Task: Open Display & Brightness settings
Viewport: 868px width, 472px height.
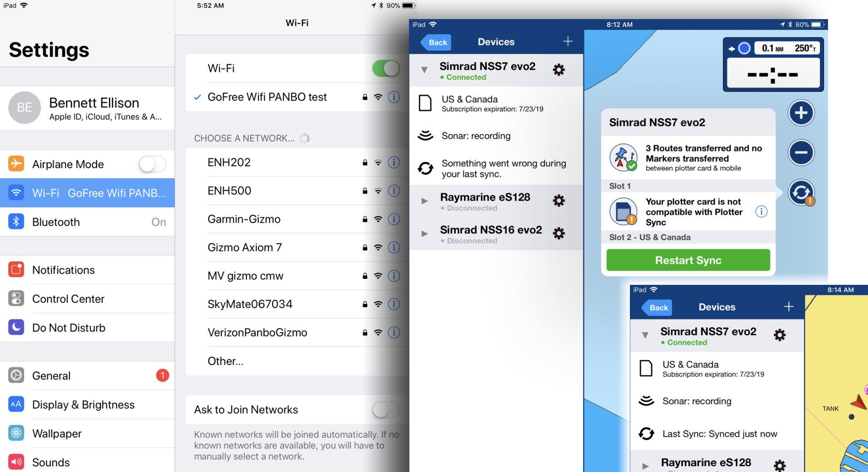Action: coord(87,404)
